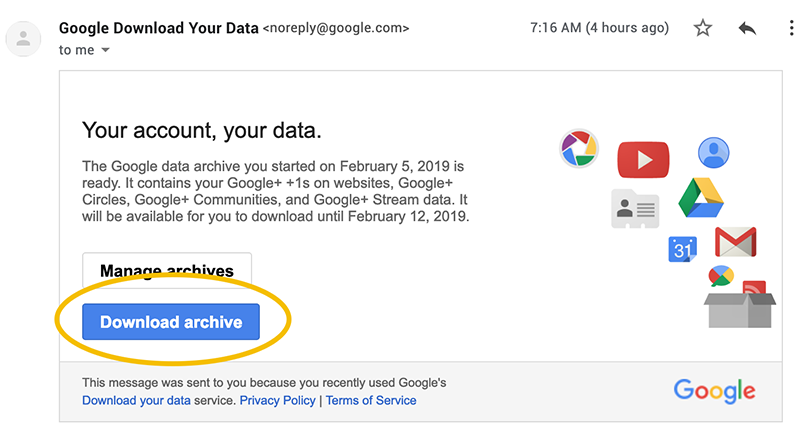The height and width of the screenshot is (439, 804).
Task: Star this email from Google
Action: point(703,28)
